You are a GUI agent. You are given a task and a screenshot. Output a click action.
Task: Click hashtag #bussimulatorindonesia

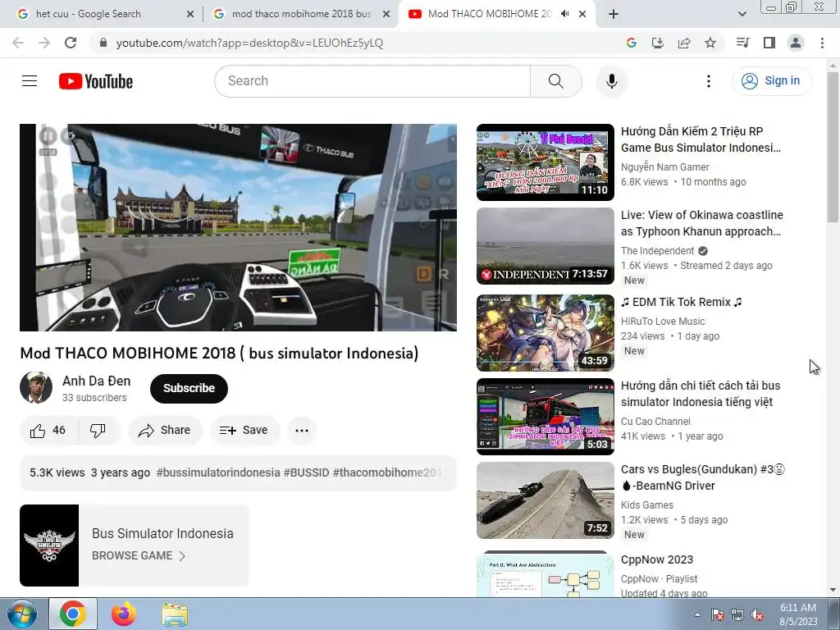(x=218, y=472)
